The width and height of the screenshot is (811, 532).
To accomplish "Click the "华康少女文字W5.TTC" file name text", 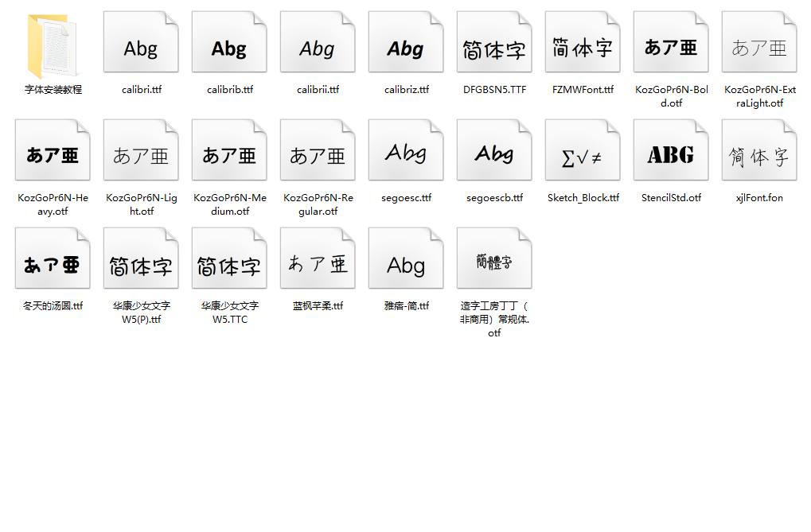I will [230, 313].
